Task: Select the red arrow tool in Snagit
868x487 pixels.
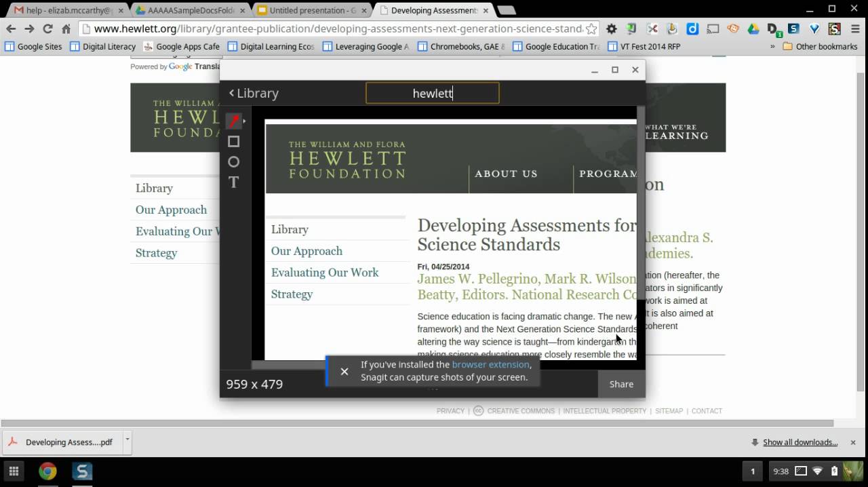Action: 234,121
